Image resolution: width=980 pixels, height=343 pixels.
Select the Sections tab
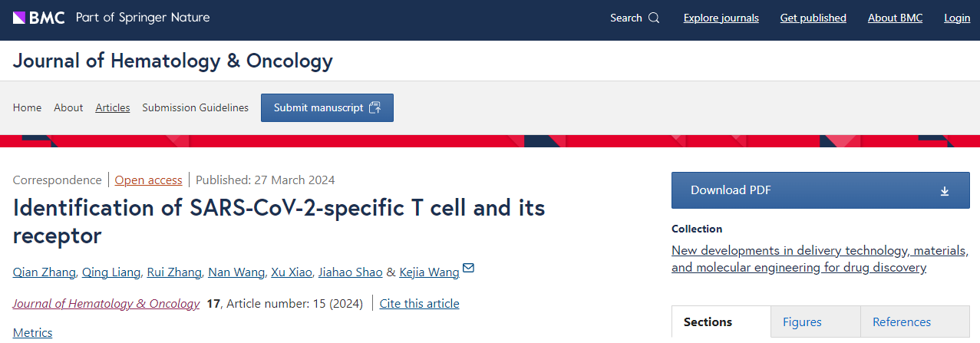pos(708,322)
